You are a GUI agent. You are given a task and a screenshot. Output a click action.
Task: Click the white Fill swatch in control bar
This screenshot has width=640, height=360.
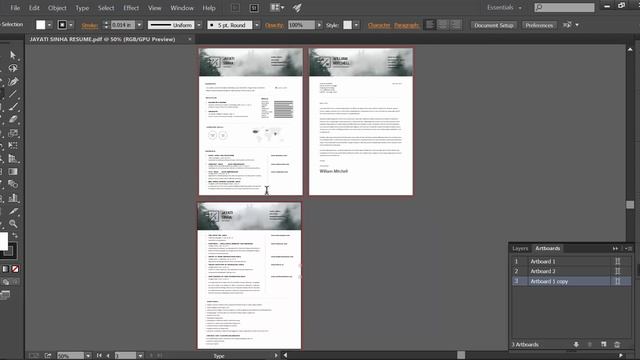point(40,25)
